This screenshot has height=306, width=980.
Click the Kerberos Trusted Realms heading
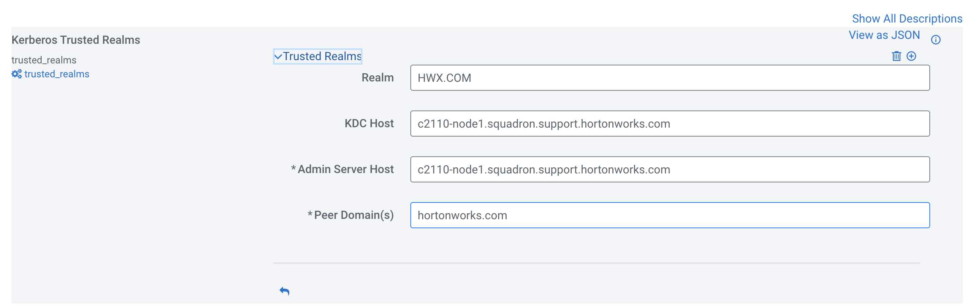76,40
